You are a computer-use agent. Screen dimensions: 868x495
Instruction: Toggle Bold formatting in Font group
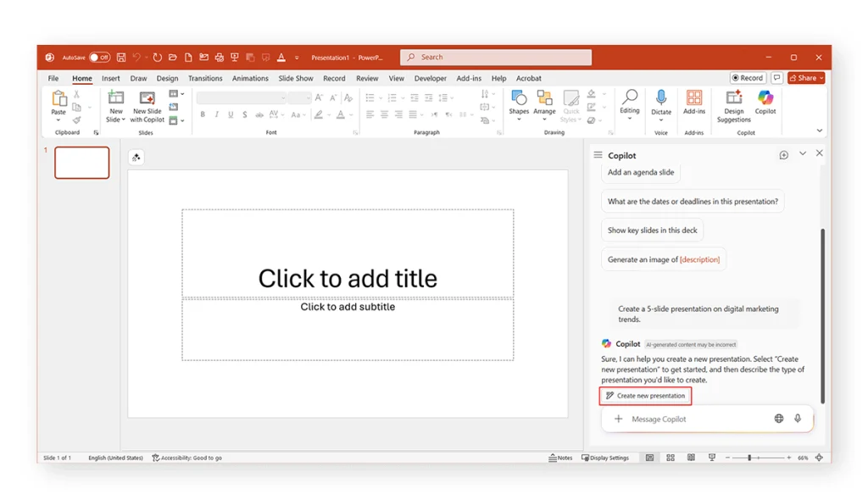coord(203,114)
